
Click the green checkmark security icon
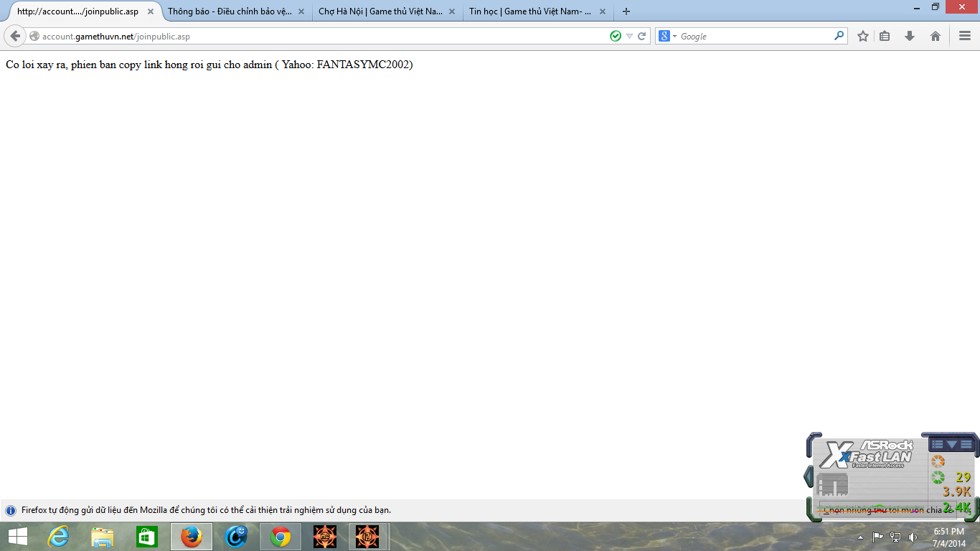(x=616, y=36)
